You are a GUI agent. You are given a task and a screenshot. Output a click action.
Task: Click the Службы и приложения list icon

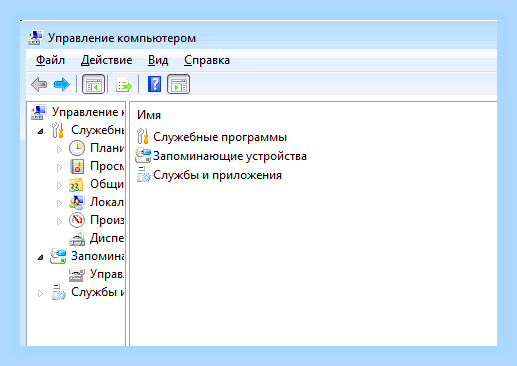(x=144, y=174)
